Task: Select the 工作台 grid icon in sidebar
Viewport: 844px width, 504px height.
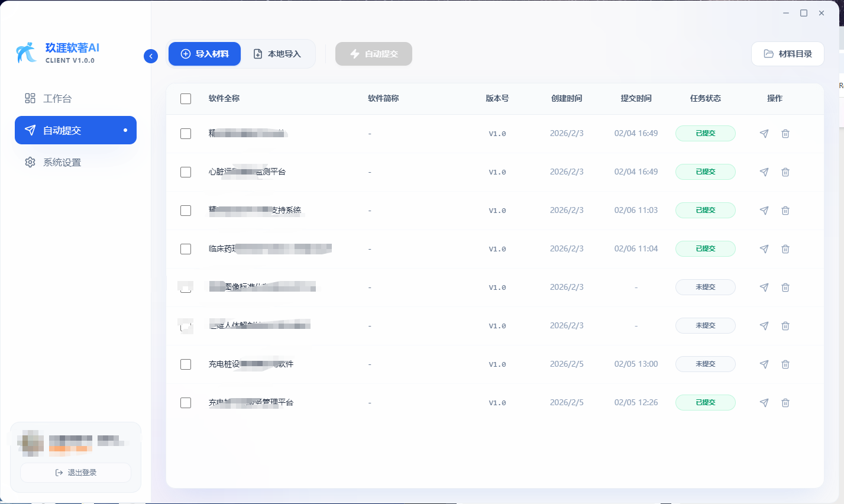Action: tap(30, 98)
